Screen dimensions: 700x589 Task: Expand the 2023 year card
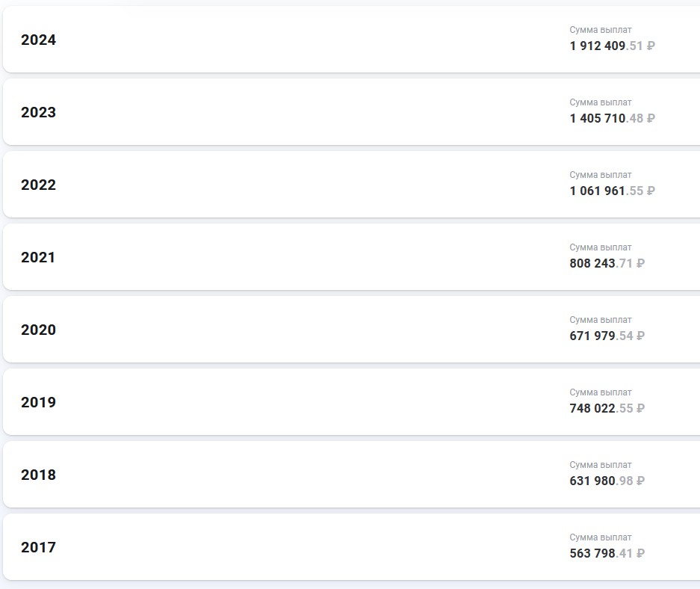(x=351, y=111)
